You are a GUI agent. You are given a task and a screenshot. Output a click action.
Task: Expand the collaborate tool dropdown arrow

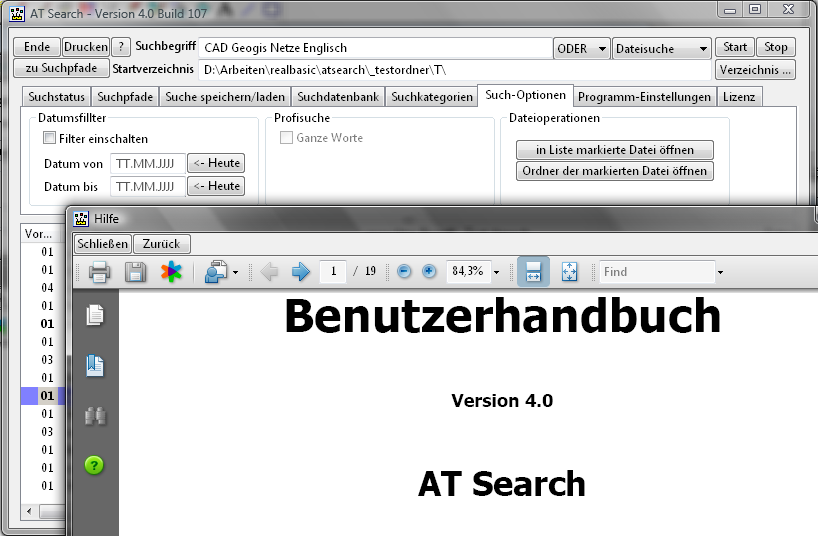click(x=236, y=272)
